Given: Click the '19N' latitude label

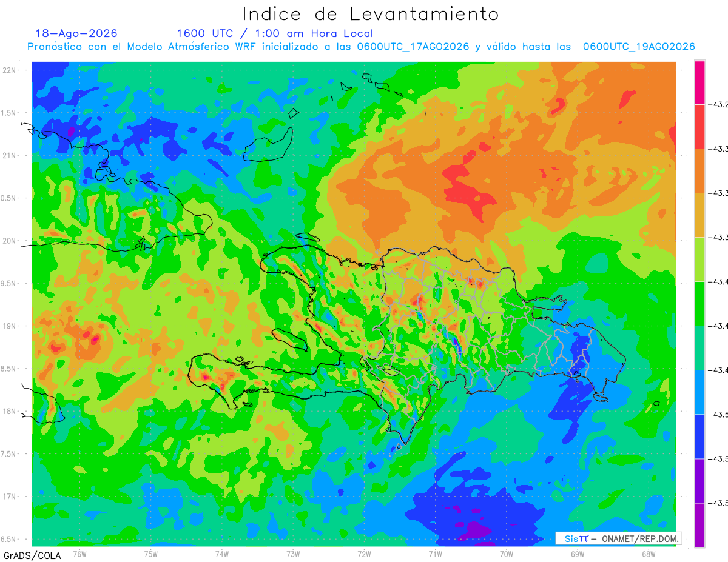Looking at the screenshot, I should click(10, 326).
